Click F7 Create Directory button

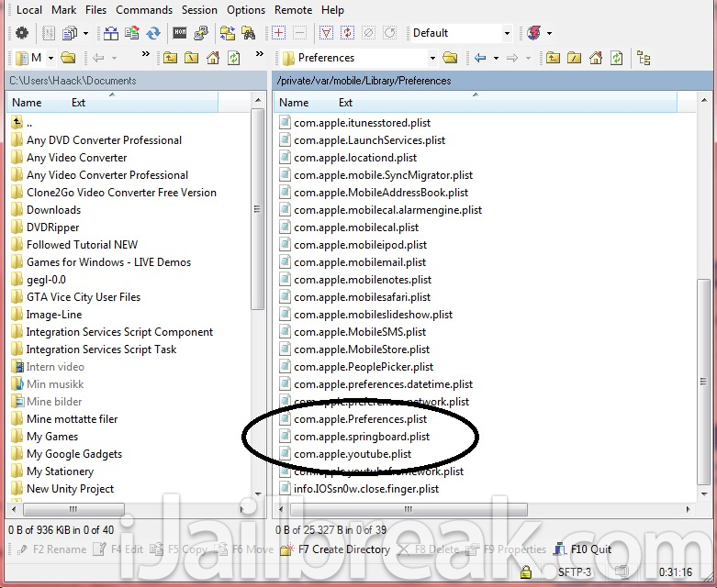point(335,549)
